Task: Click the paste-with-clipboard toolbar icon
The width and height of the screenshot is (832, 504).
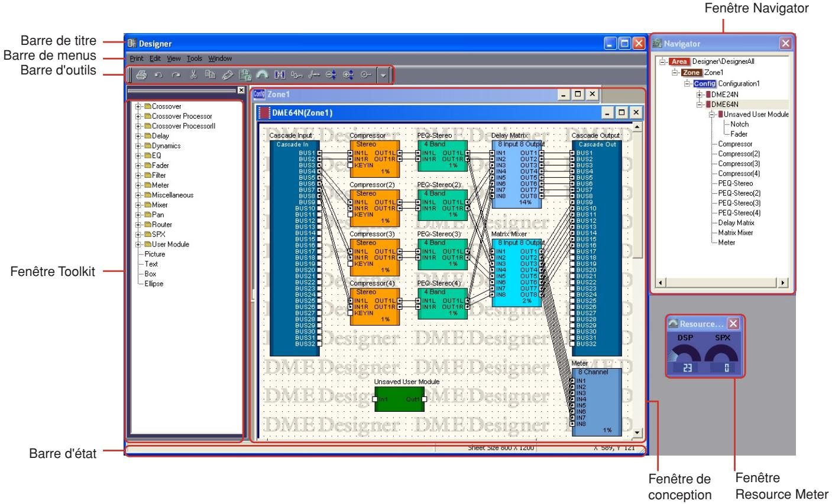Action: [x=245, y=75]
